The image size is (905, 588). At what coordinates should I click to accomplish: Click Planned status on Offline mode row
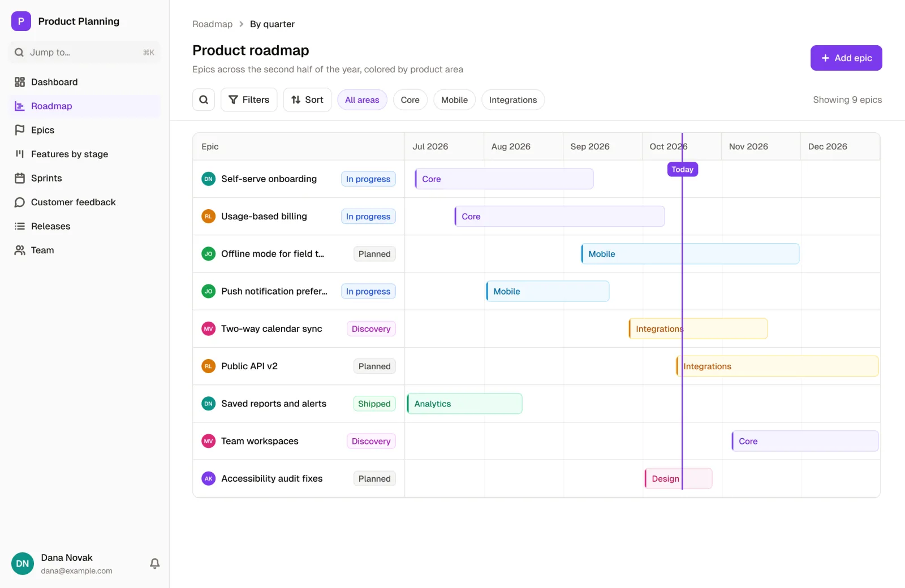(x=374, y=254)
